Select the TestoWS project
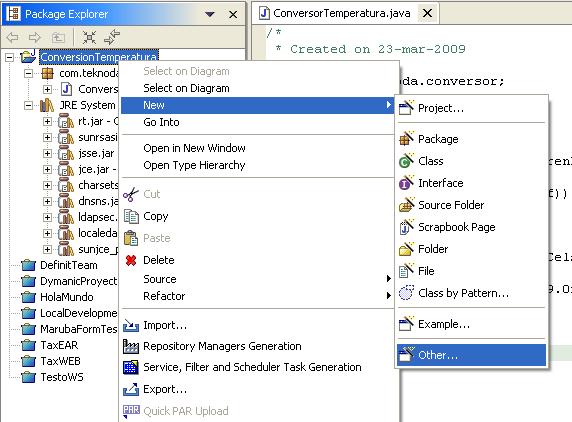The width and height of the screenshot is (572, 422). click(x=62, y=377)
